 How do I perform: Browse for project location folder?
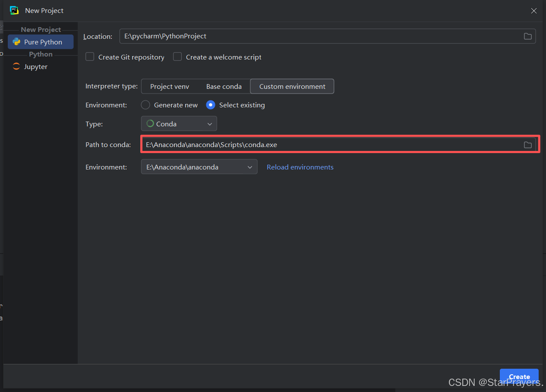coord(527,36)
